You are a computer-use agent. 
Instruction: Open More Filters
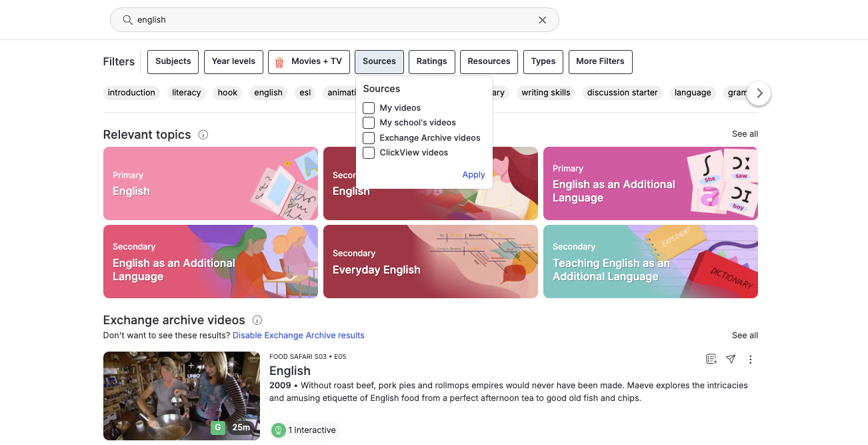click(600, 61)
